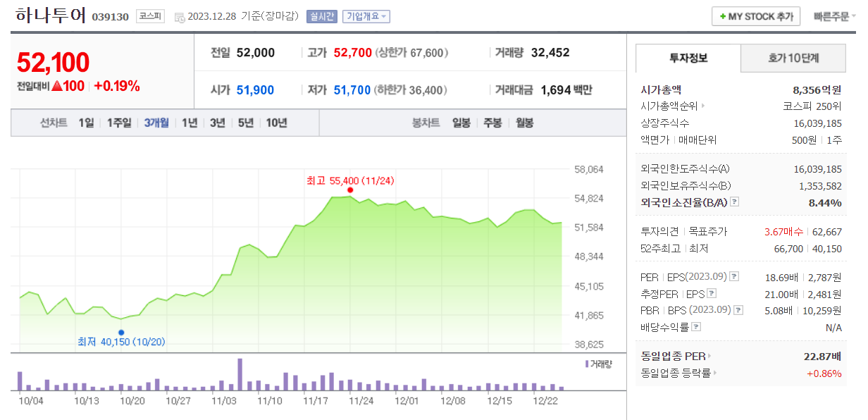Click the calendar clock icon beside the date
Viewport: 868px width, 420px height.
pyautogui.click(x=180, y=17)
